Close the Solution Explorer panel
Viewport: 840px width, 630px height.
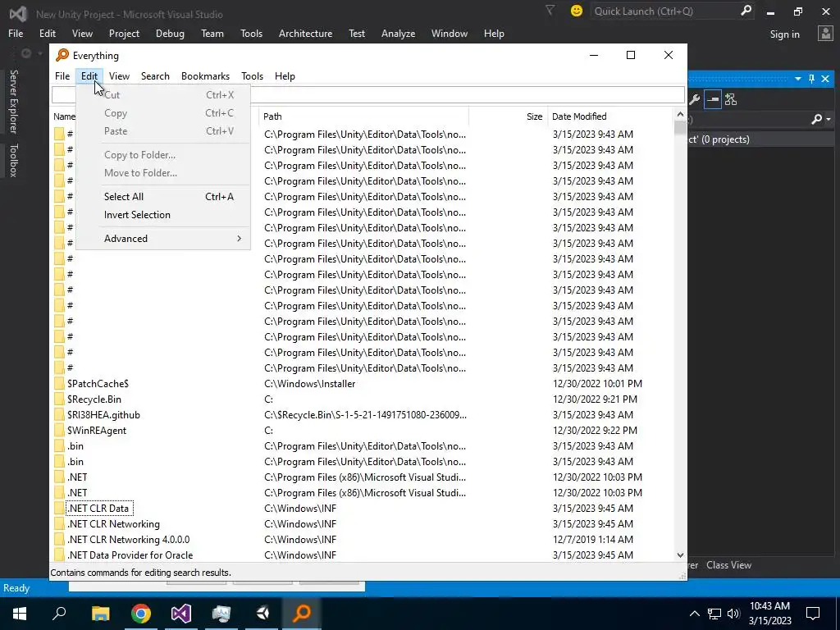825,79
